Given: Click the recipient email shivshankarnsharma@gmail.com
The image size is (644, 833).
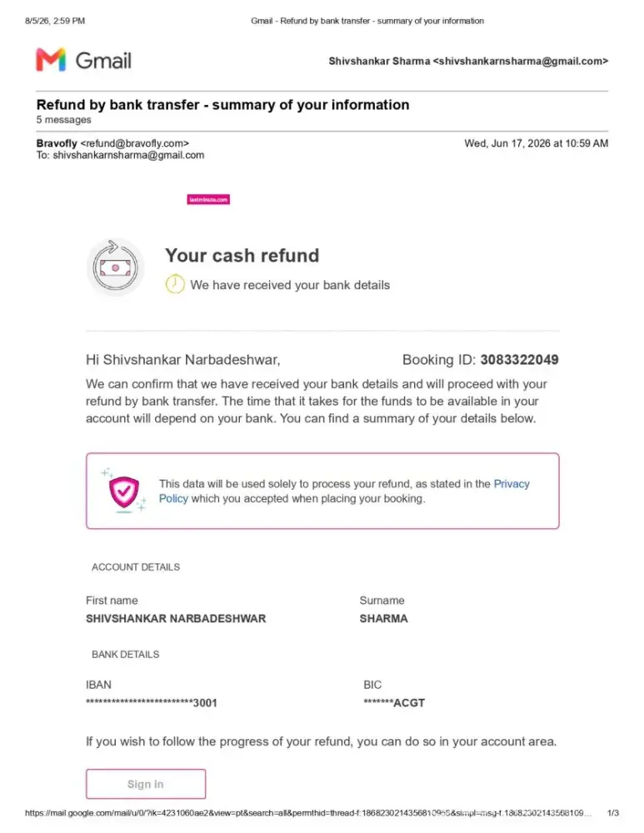Looking at the screenshot, I should 128,155.
